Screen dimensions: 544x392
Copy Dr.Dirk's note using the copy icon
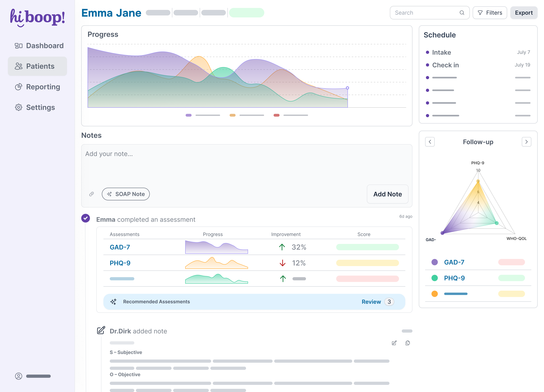408,343
